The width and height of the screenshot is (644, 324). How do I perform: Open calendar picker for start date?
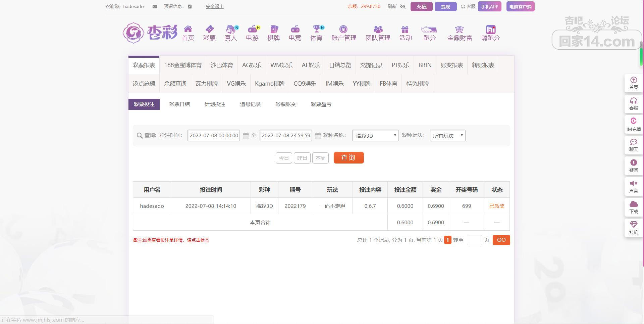[x=246, y=136]
